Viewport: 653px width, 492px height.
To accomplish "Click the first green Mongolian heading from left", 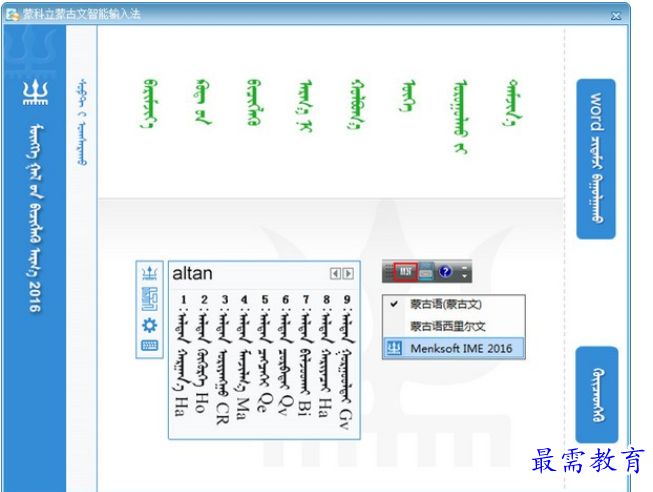I will tap(150, 103).
